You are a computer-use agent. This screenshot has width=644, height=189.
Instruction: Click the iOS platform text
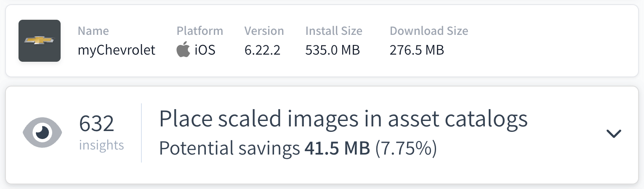click(205, 50)
